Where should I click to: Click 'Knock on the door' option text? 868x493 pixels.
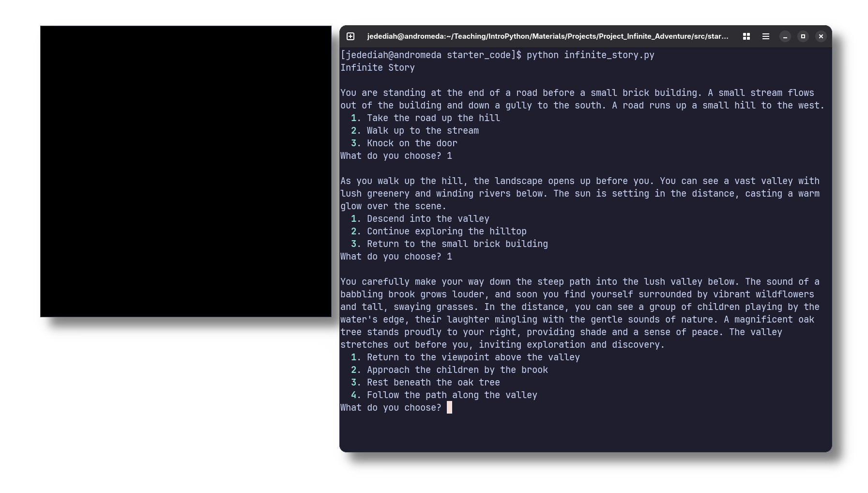point(412,143)
